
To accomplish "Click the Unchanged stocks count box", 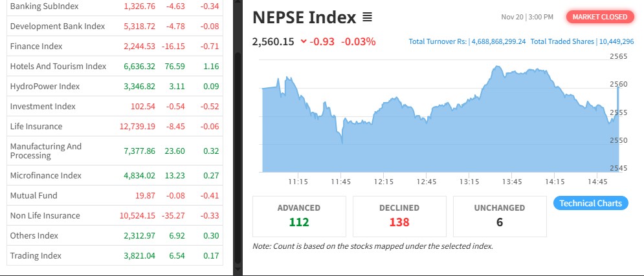I will [x=499, y=216].
